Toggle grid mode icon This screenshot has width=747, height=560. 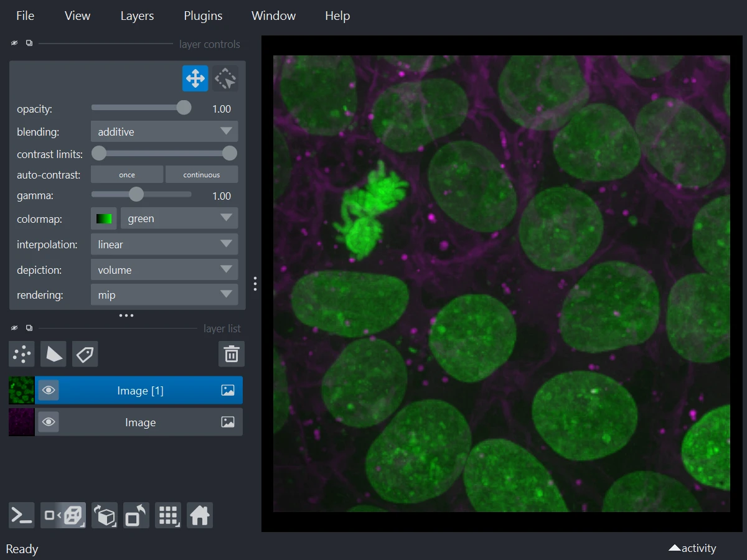pos(168,515)
